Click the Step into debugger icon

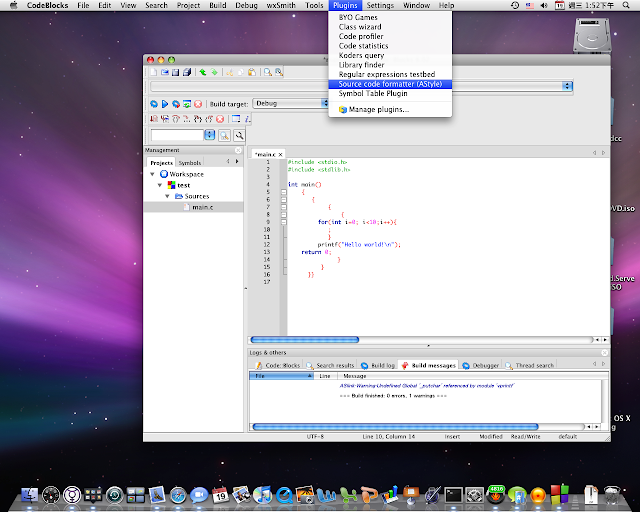click(198, 119)
